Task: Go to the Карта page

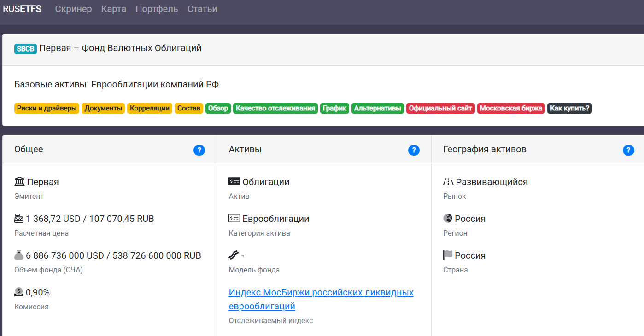Action: pos(114,9)
